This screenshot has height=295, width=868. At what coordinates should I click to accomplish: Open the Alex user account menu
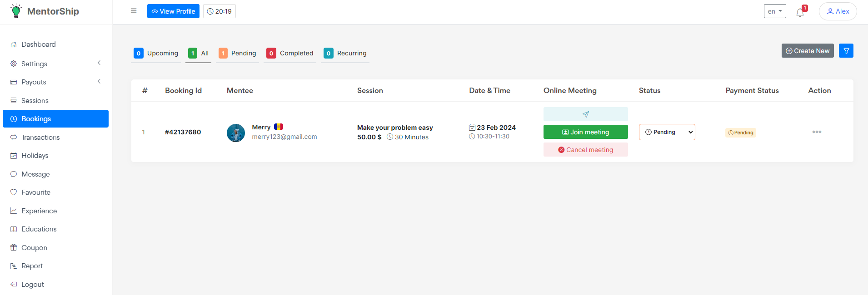click(838, 11)
